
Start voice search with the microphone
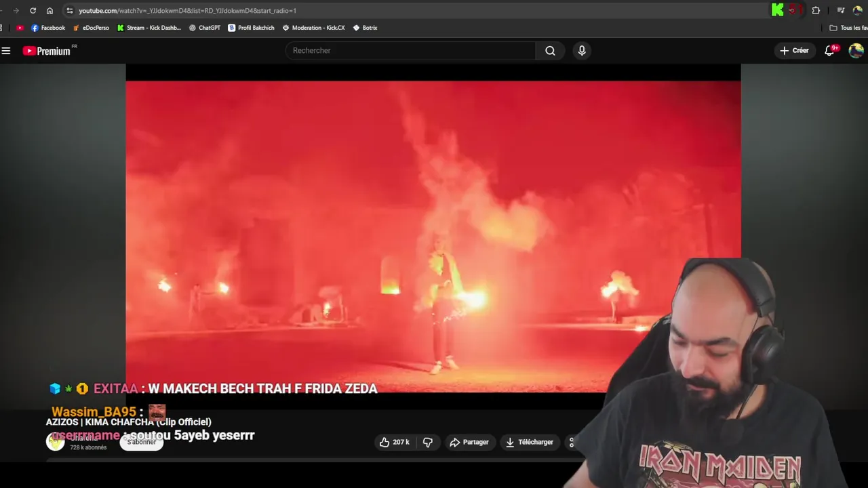click(x=581, y=51)
